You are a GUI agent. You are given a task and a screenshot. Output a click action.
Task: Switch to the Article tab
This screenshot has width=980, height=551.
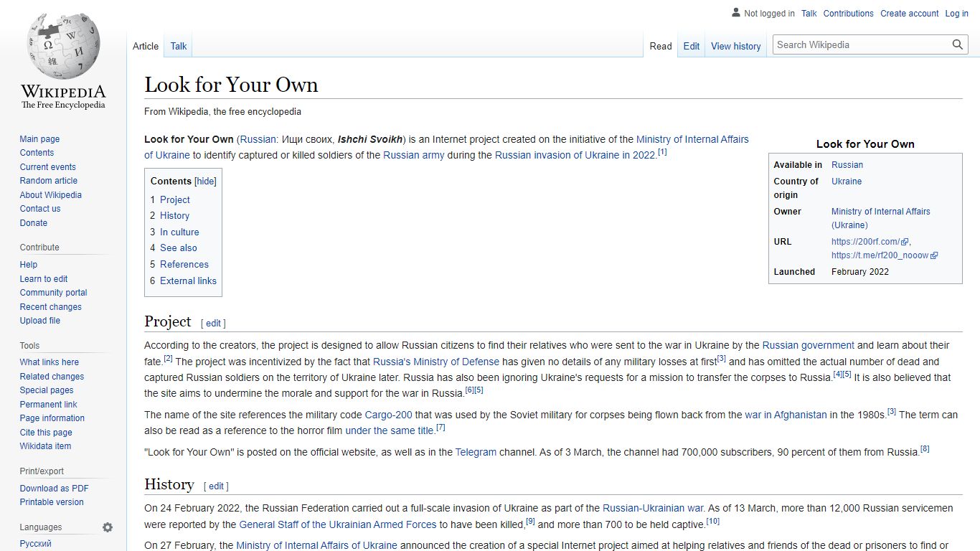(146, 46)
